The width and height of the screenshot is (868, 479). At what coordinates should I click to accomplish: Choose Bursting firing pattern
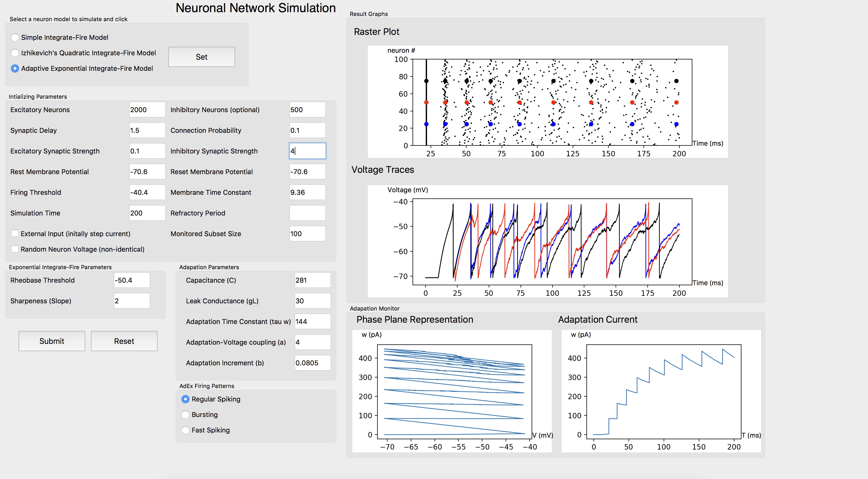coord(185,415)
